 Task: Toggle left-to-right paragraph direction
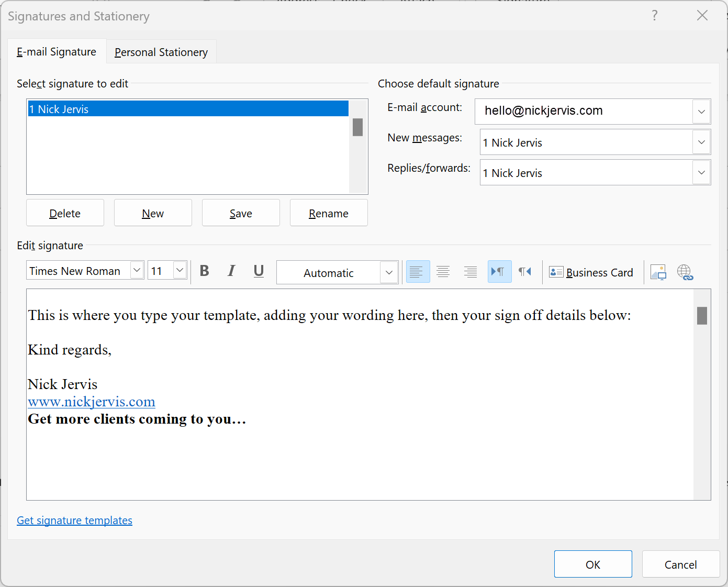[499, 271]
